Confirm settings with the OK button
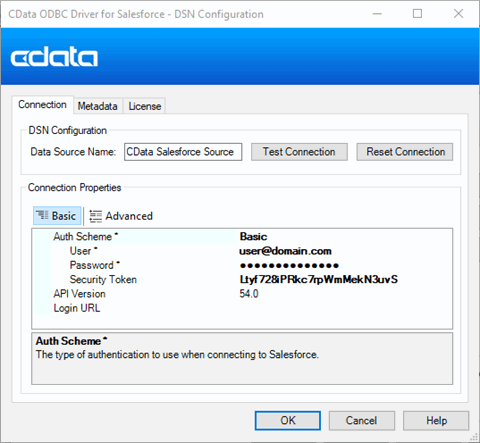The width and height of the screenshot is (480, 443). tap(288, 421)
